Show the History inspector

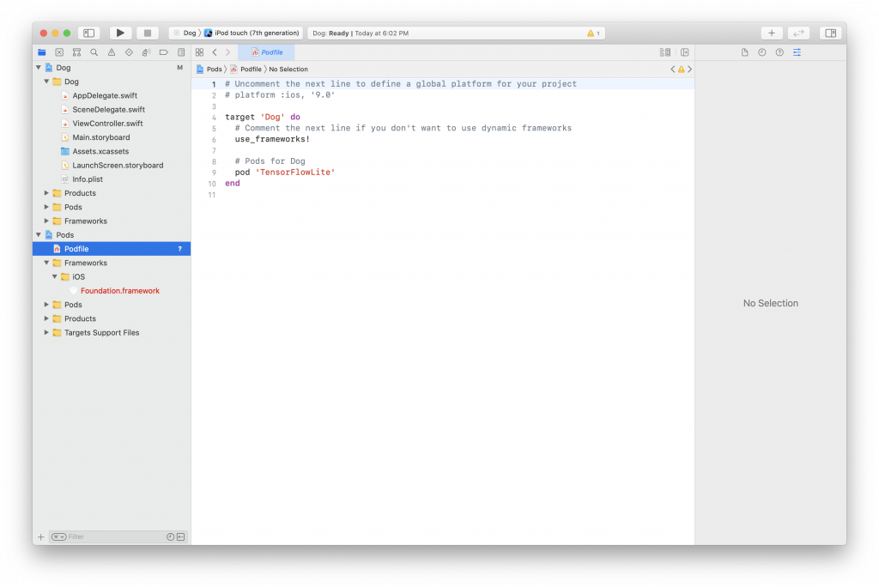[762, 52]
